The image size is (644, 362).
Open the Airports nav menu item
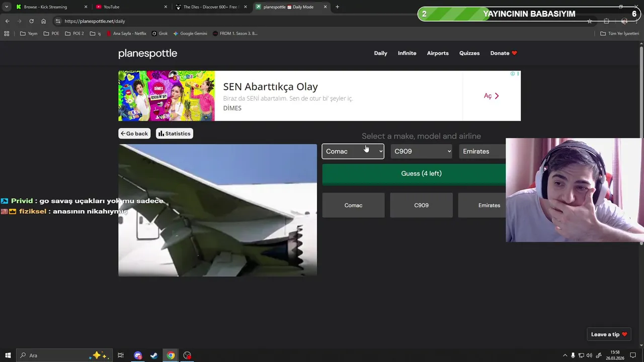coord(438,53)
